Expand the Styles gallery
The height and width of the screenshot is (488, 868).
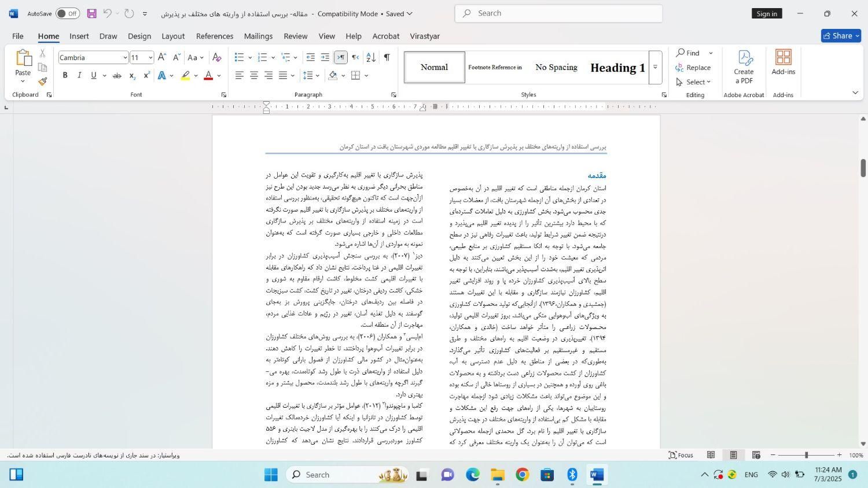[x=656, y=67]
